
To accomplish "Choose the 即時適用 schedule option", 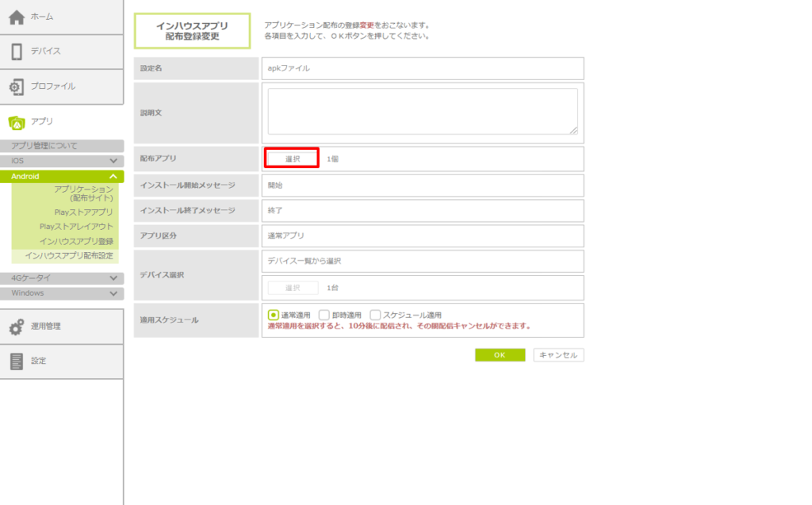I will tap(324, 315).
